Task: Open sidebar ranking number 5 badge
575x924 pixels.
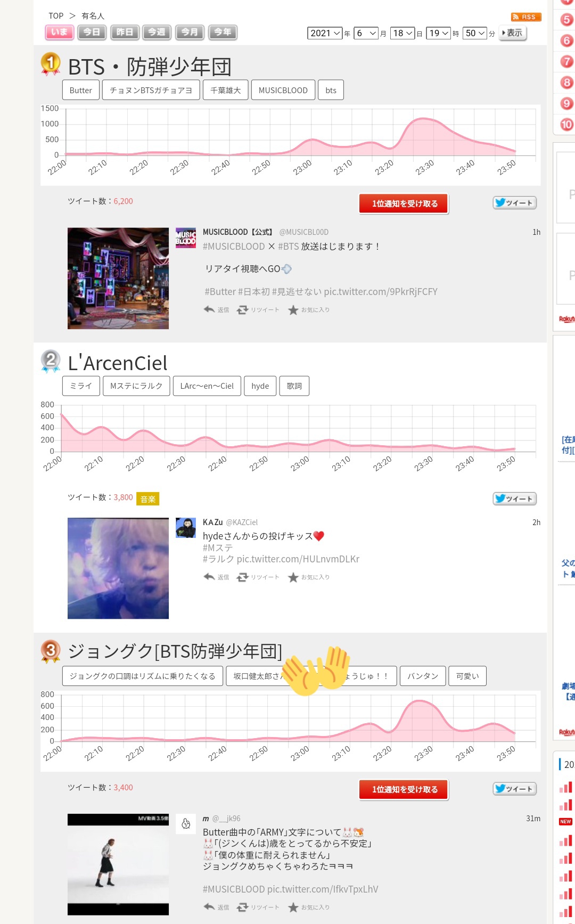Action: [566, 20]
